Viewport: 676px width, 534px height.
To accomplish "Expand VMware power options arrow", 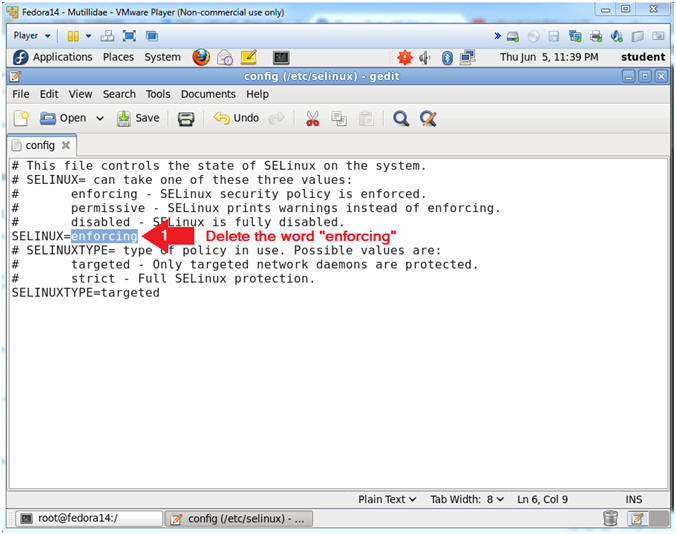I will click(88, 36).
